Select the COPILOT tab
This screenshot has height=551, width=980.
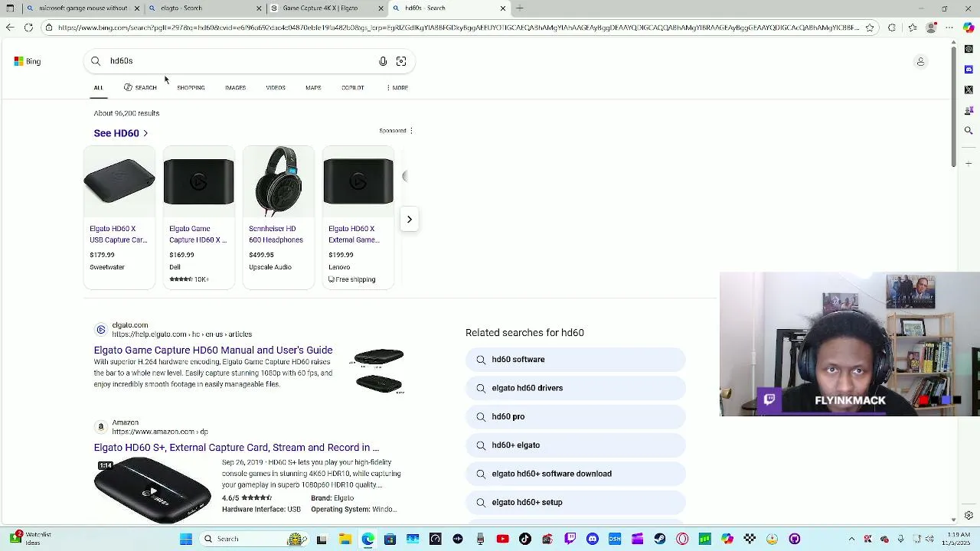[353, 88]
